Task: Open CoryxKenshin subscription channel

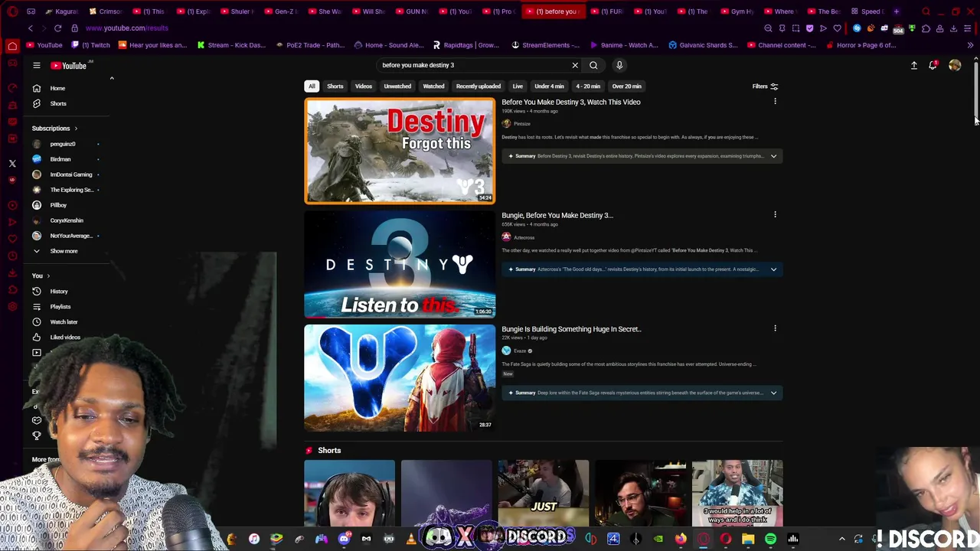Action: click(x=66, y=220)
